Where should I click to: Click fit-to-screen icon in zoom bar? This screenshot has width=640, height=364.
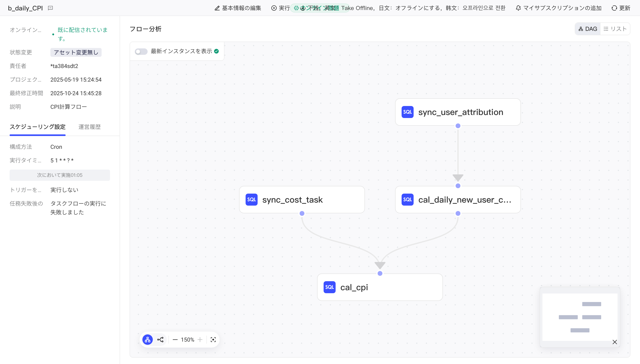click(213, 340)
